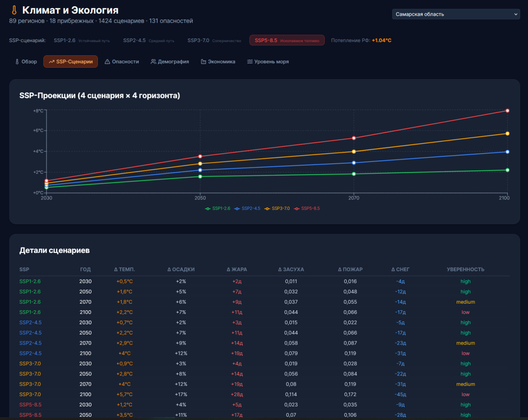This screenshot has width=528, height=420.
Task: Click the +5,7°C temperature value
Action: pyautogui.click(x=125, y=394)
